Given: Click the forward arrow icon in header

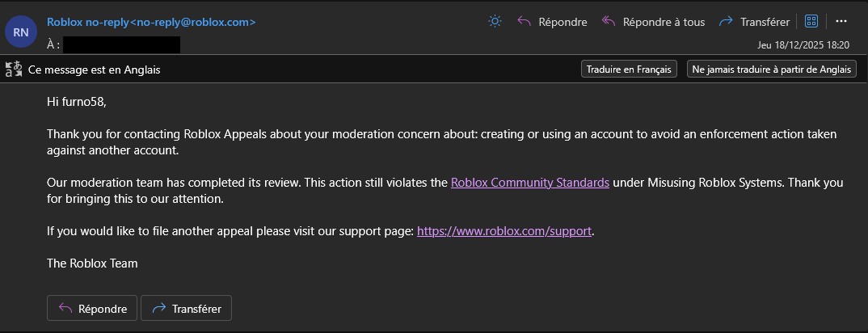Looking at the screenshot, I should [x=726, y=22].
